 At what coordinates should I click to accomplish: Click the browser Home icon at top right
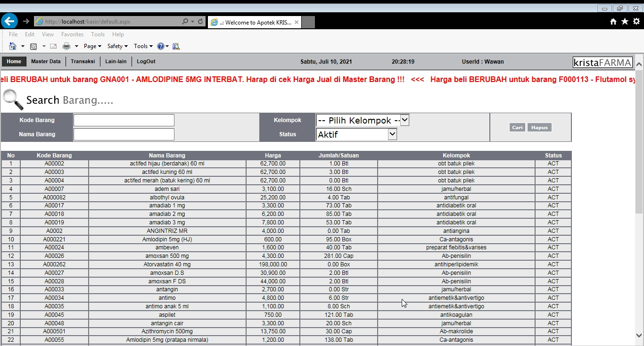613,21
